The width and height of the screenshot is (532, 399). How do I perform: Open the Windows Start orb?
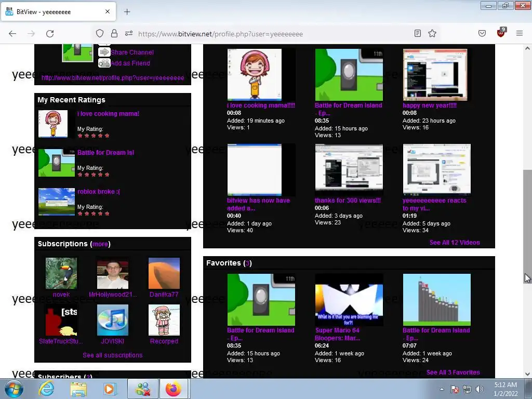14,389
